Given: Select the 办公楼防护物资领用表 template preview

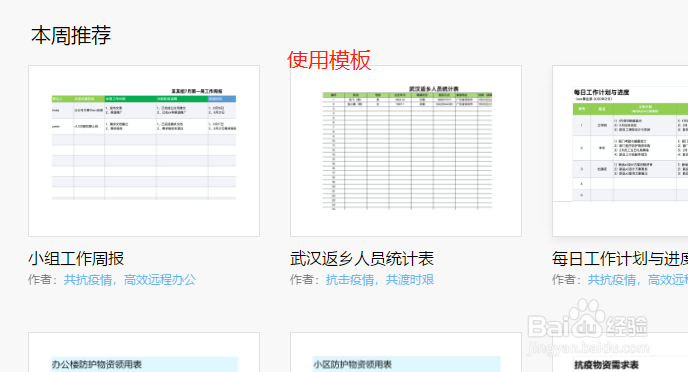Looking at the screenshot, I should coord(144,352).
